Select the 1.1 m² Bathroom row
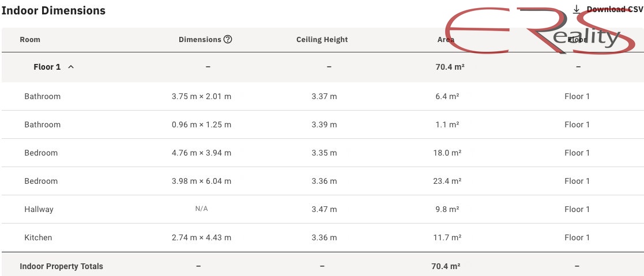644x276 pixels. point(322,124)
